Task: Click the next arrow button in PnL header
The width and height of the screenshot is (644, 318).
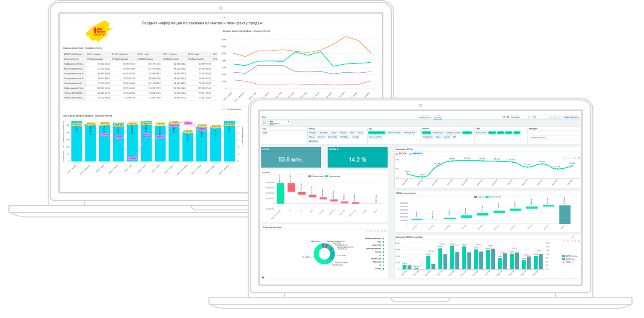Action: pyautogui.click(x=560, y=117)
